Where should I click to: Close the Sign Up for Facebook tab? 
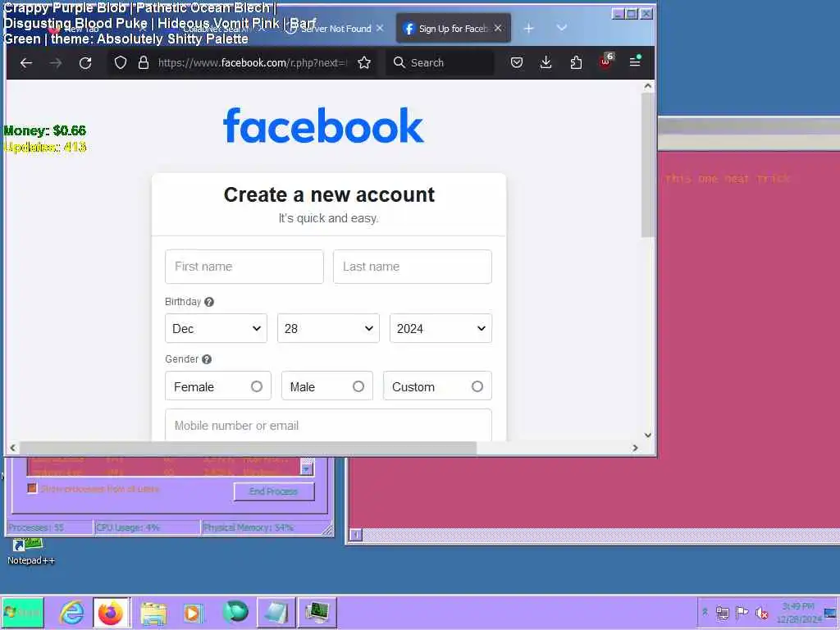498,28
